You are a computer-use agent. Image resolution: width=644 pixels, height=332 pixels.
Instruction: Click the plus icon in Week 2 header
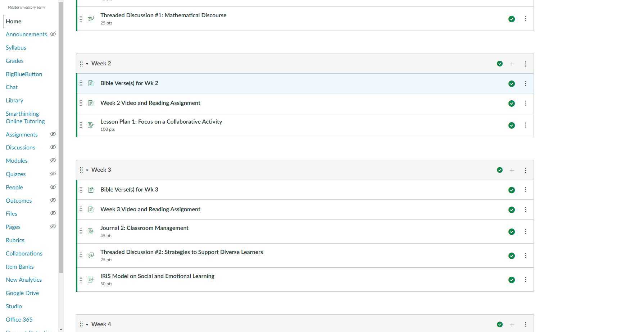tap(512, 64)
